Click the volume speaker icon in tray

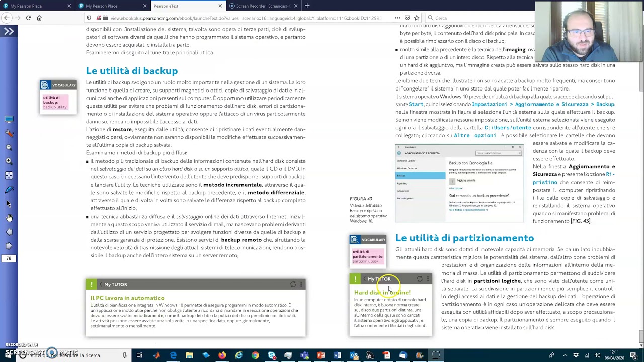598,355
